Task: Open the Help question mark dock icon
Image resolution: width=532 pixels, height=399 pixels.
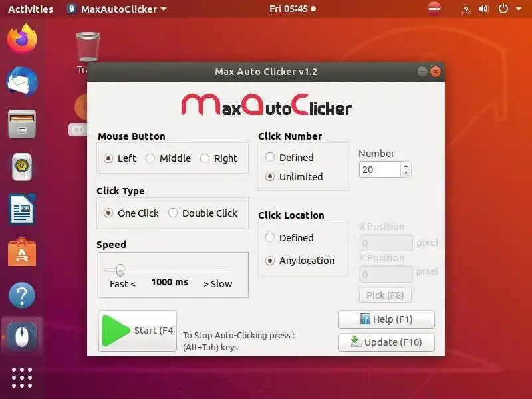Action: [x=22, y=295]
